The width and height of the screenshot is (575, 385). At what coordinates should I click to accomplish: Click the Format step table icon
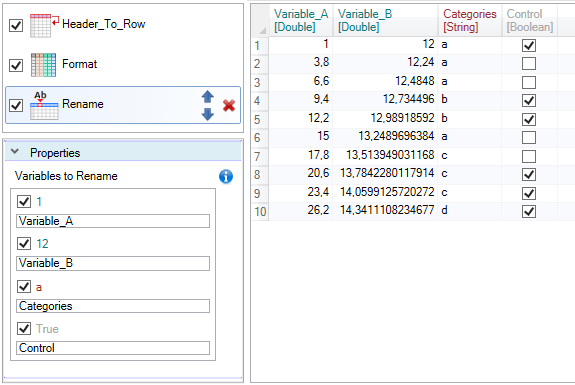pos(43,65)
